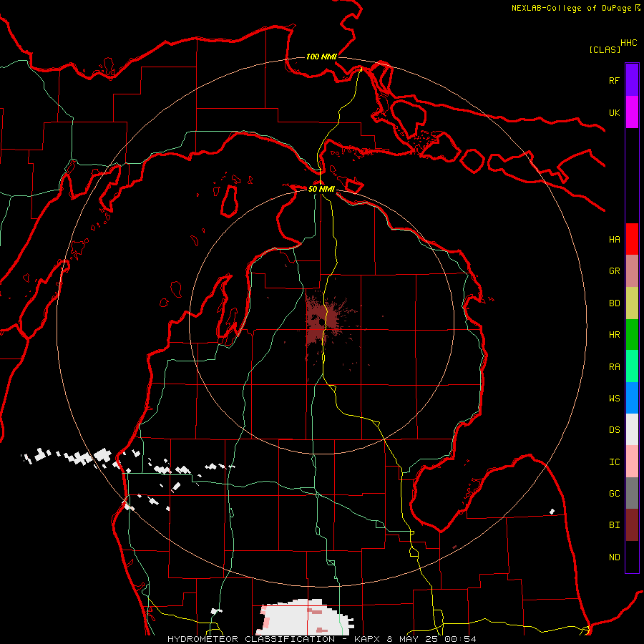
Task: Click the BI legend label
Action: (614, 525)
